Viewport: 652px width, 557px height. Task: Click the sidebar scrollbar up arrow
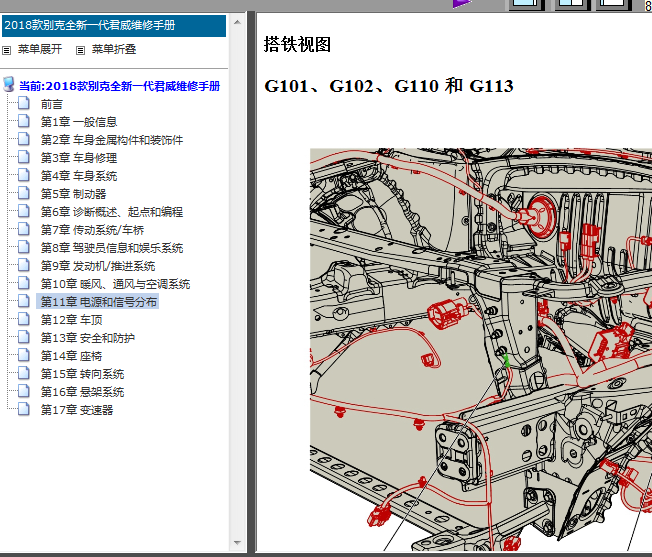click(x=237, y=22)
